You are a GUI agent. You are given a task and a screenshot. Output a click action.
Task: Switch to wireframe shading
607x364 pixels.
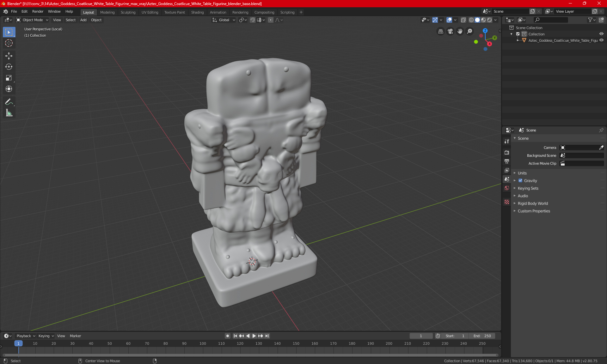tap(471, 20)
